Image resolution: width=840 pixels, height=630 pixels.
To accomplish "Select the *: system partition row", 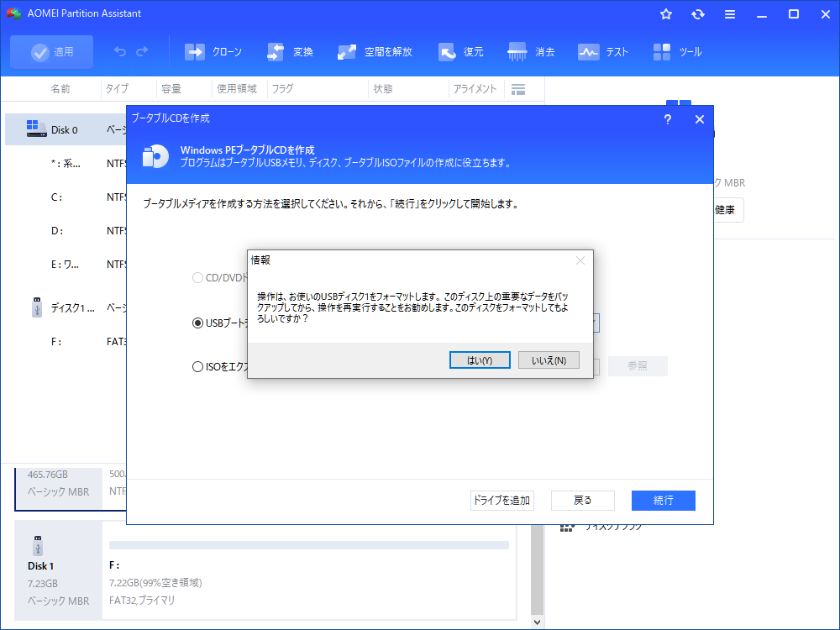I will [66, 164].
